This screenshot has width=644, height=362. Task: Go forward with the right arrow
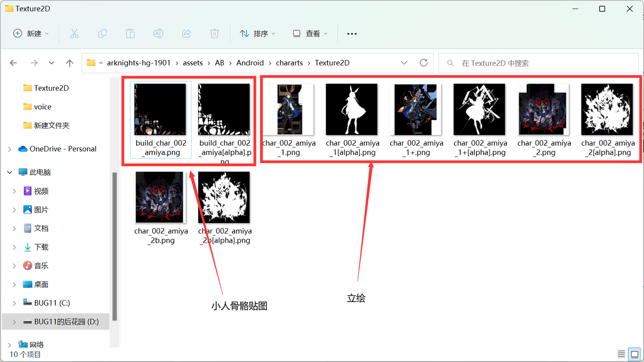pos(34,63)
